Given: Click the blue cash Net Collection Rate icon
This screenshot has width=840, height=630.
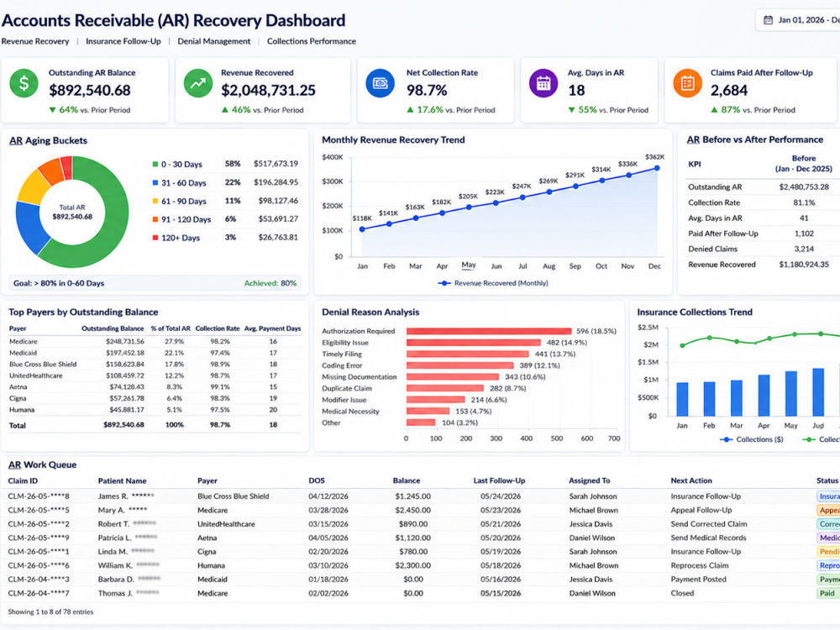Looking at the screenshot, I should [381, 83].
